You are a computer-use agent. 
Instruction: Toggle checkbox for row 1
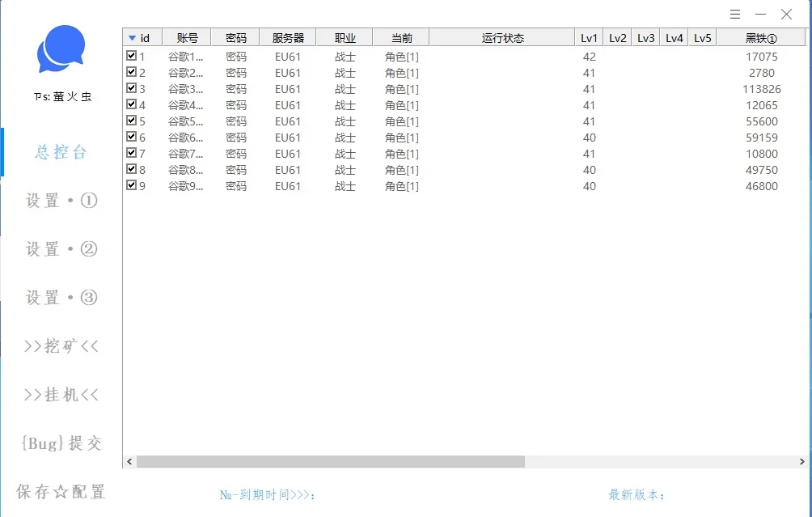[132, 56]
